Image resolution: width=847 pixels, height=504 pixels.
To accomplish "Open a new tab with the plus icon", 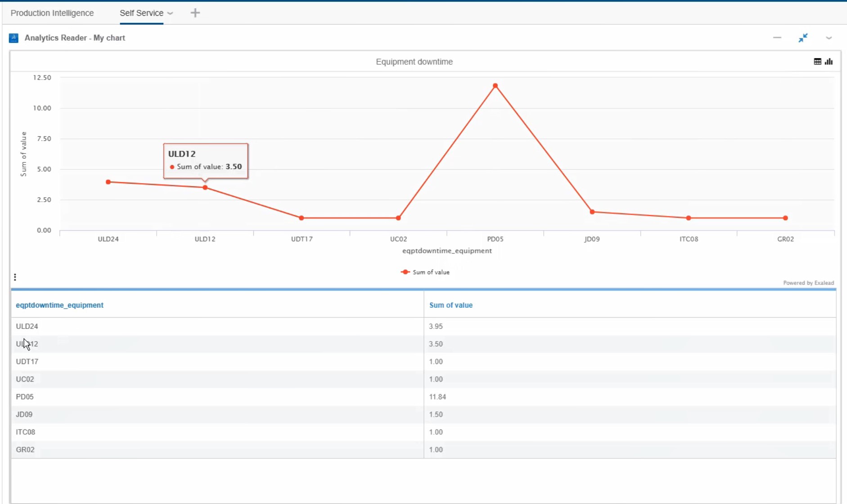I will pyautogui.click(x=195, y=13).
